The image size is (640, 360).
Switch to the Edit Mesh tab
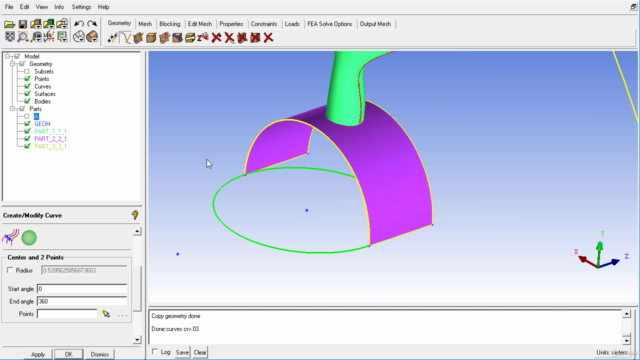coord(200,24)
